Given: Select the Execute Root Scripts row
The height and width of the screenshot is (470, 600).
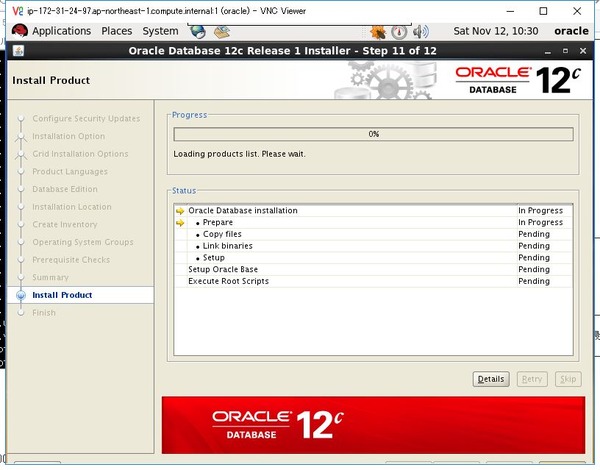Looking at the screenshot, I should click(x=373, y=281).
